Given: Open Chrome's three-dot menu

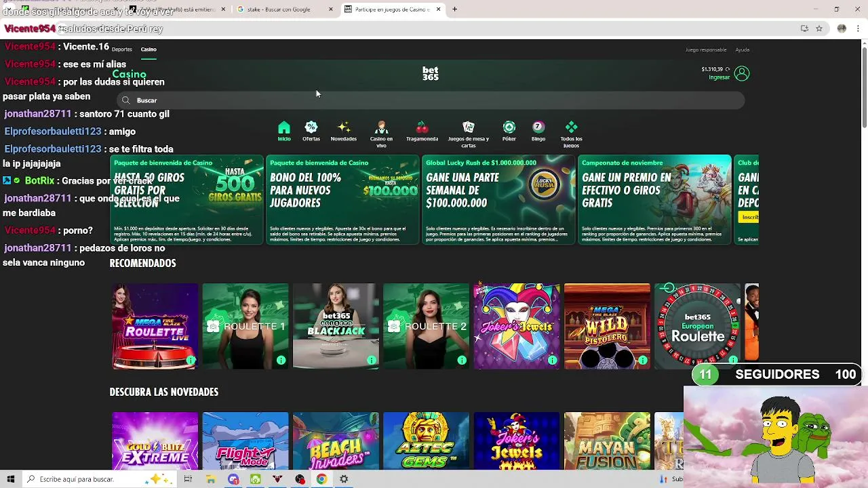Looking at the screenshot, I should (859, 28).
